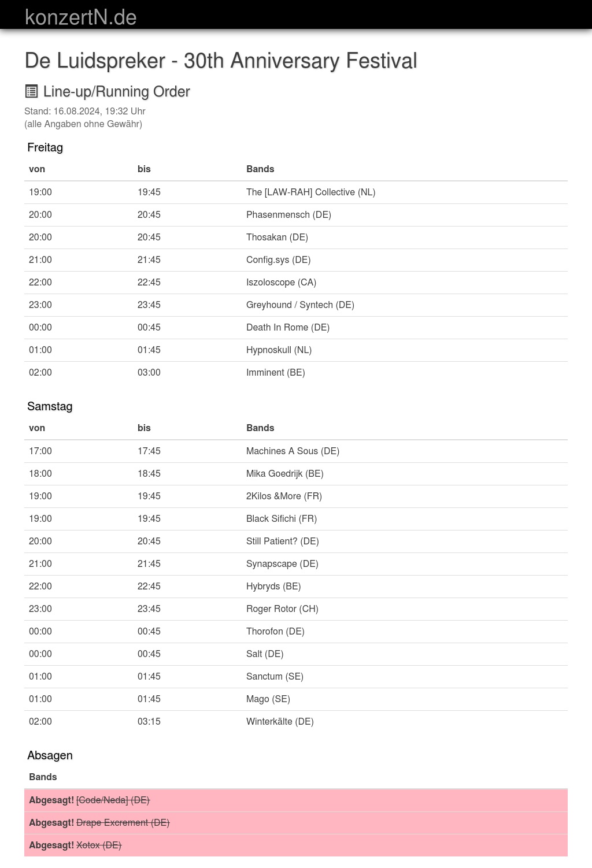Image resolution: width=592 pixels, height=868 pixels.
Task: Click the Samstag section heading
Action: point(50,406)
